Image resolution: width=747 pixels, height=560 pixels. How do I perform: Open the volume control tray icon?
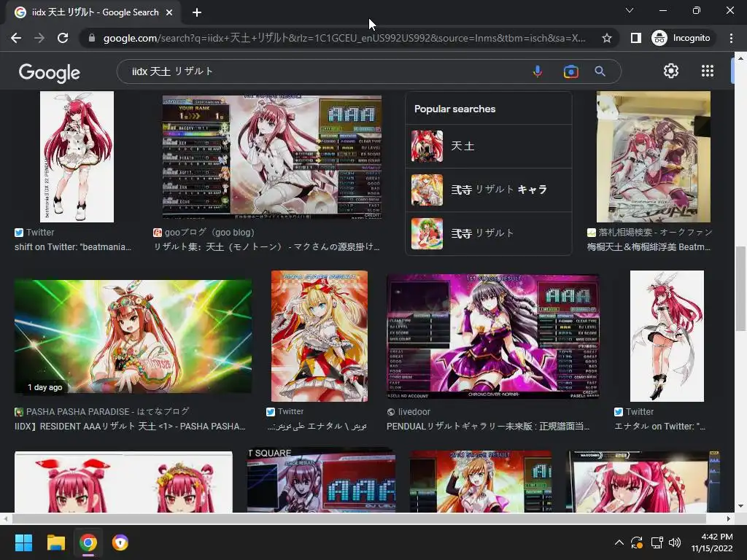[675, 542]
